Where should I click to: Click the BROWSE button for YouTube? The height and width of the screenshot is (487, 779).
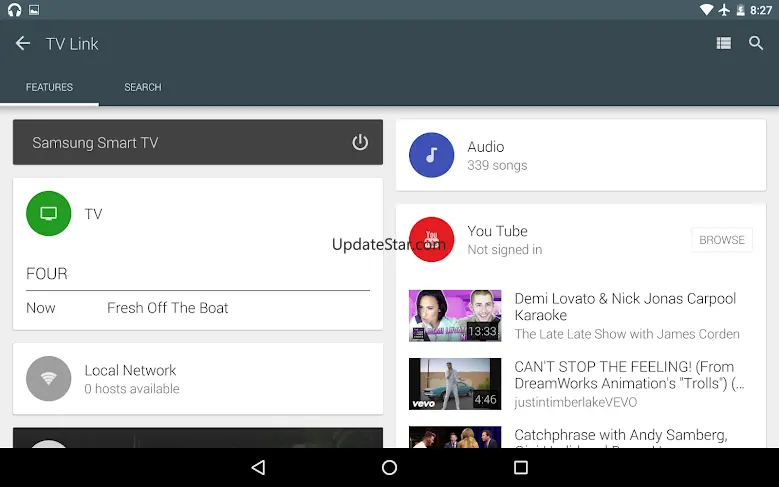click(x=721, y=240)
